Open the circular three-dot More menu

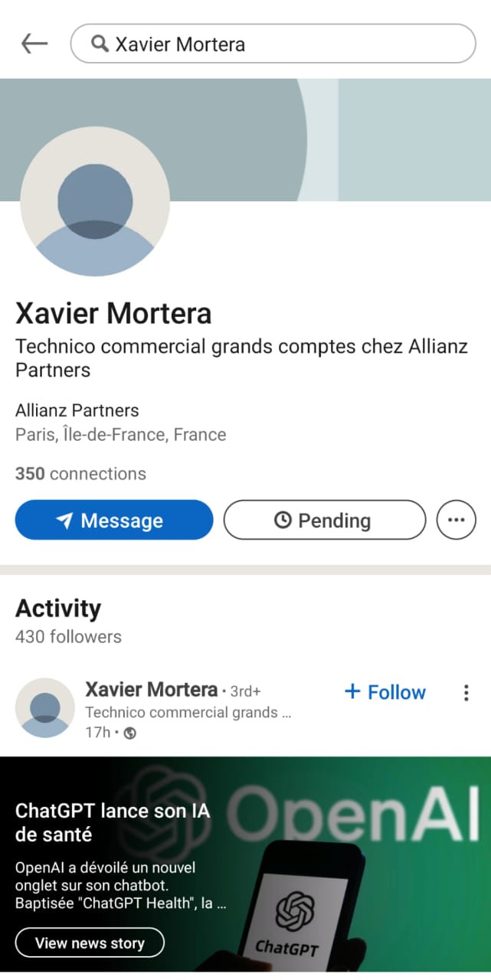456,520
